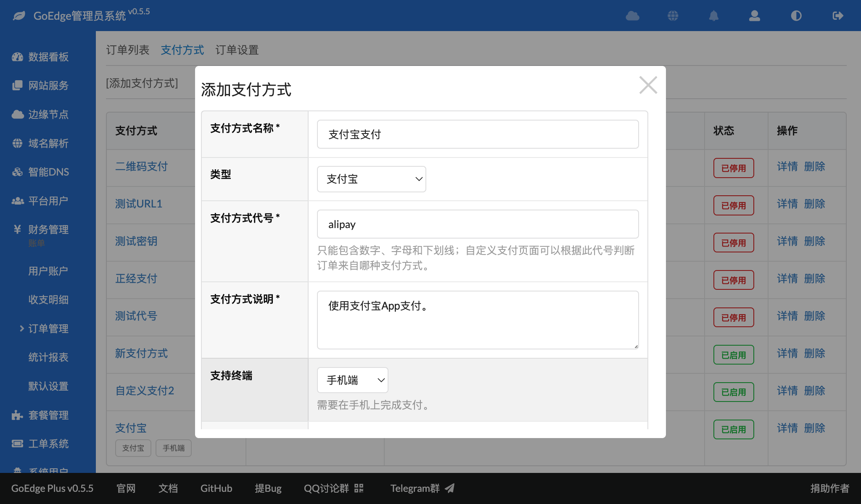The image size is (861, 504).
Task: Click the 支付方式代号 input with alipay
Action: pyautogui.click(x=478, y=224)
